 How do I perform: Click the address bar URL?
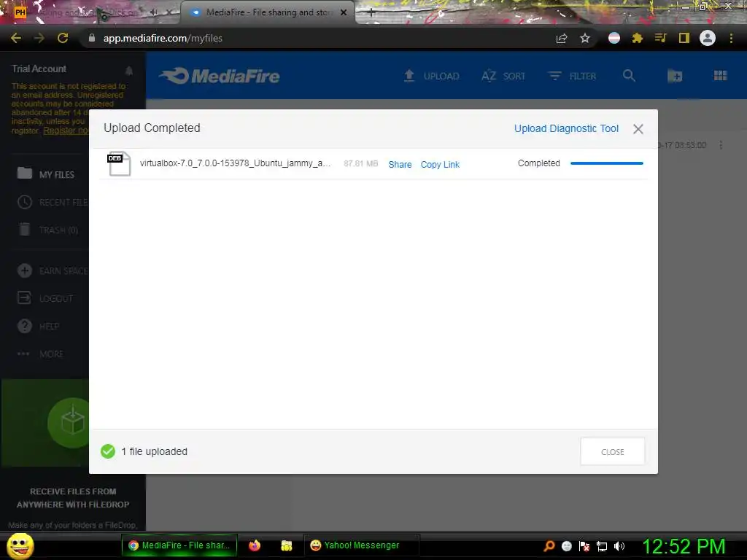(163, 38)
